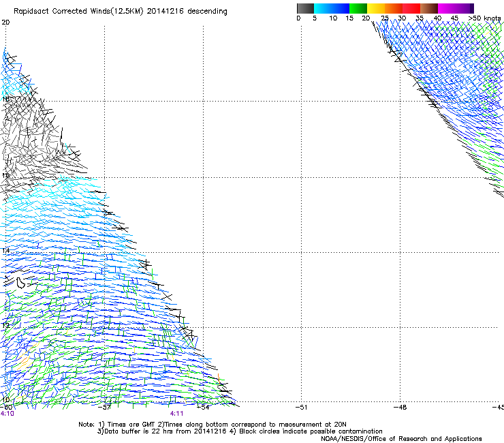Select the cyan-blue 5-15 knots color segment

pyautogui.click(x=332, y=8)
